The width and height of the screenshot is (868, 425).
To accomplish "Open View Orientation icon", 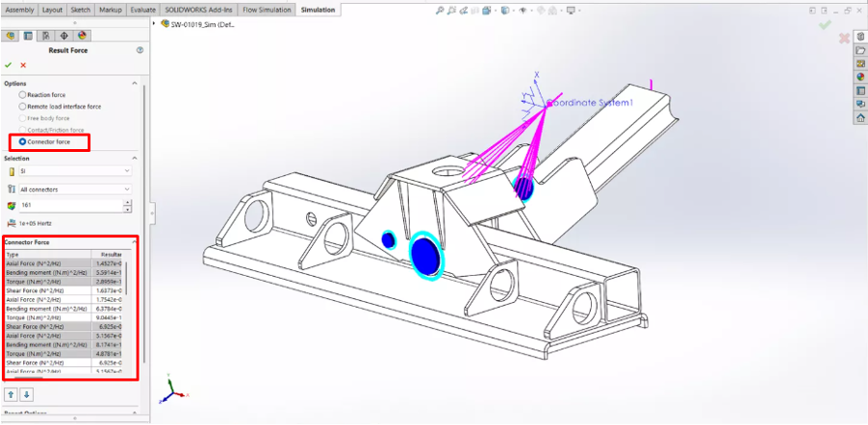I will pos(487,10).
